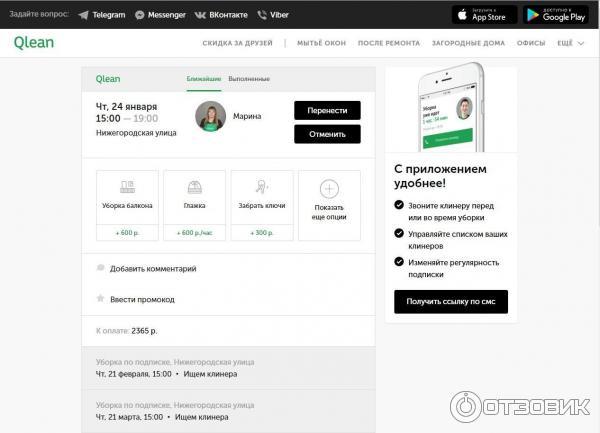
Task: Click the cleaner name Марина
Action: coord(247,116)
